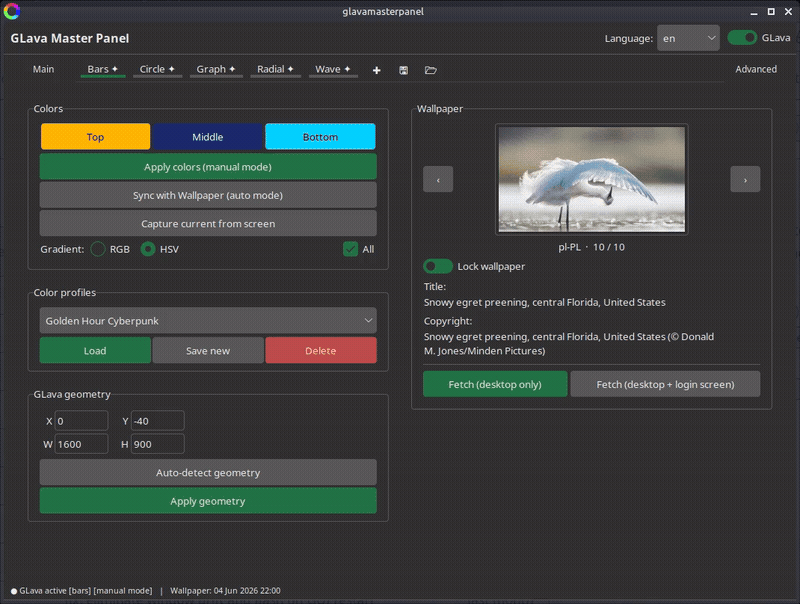The image size is (800, 604).
Task: Toggle the GLava main switch
Action: coord(742,38)
